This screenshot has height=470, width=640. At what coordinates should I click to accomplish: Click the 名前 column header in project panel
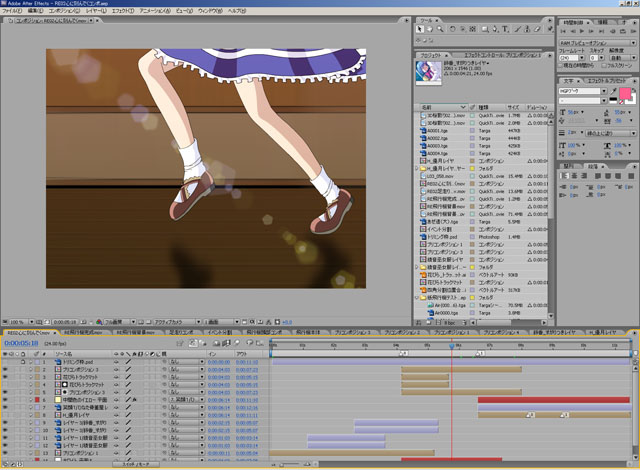444,107
